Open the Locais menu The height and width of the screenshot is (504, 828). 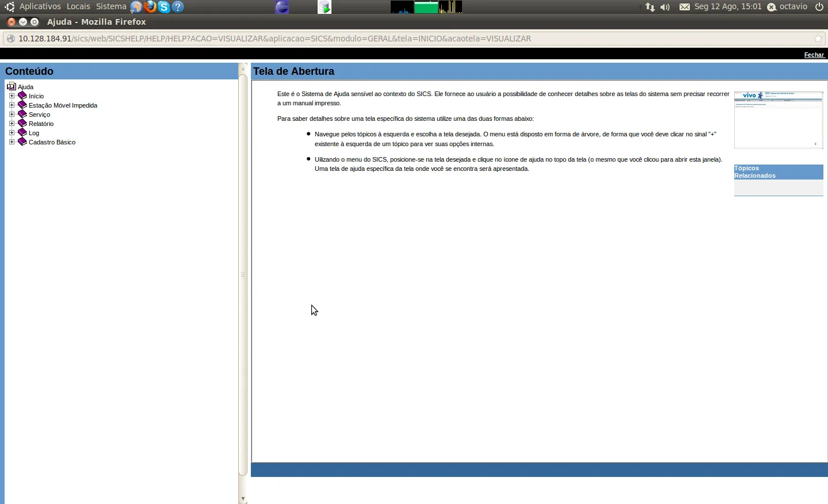click(78, 7)
